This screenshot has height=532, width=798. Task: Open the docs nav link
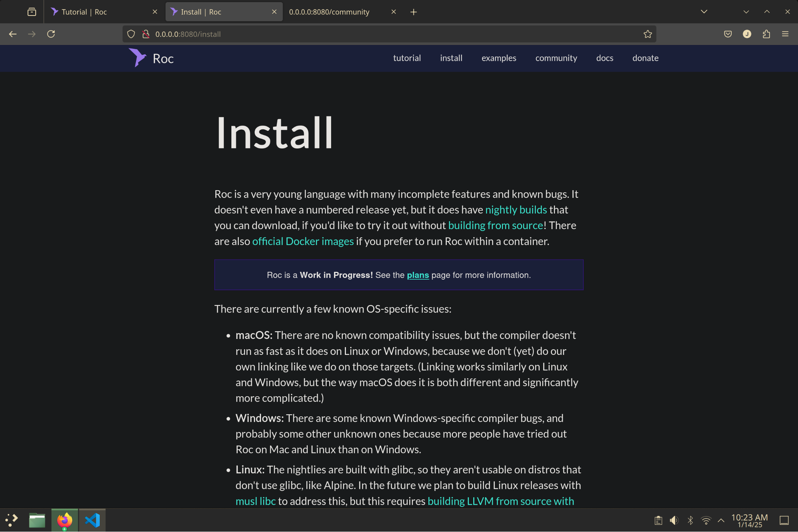click(x=605, y=58)
